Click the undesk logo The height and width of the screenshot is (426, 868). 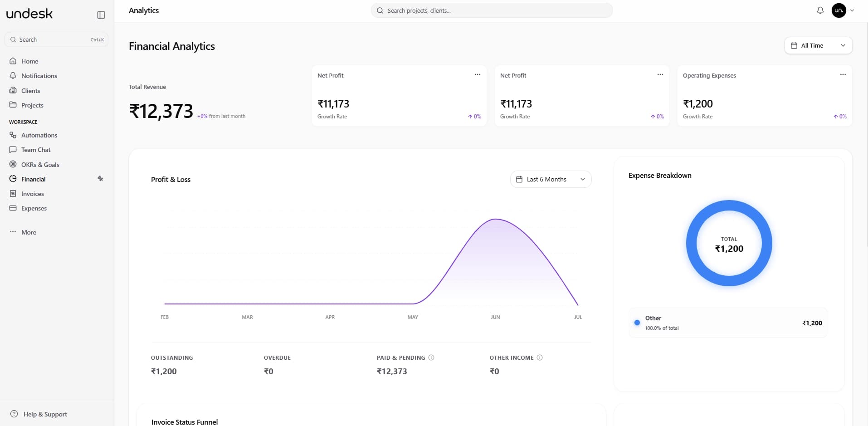pos(29,14)
